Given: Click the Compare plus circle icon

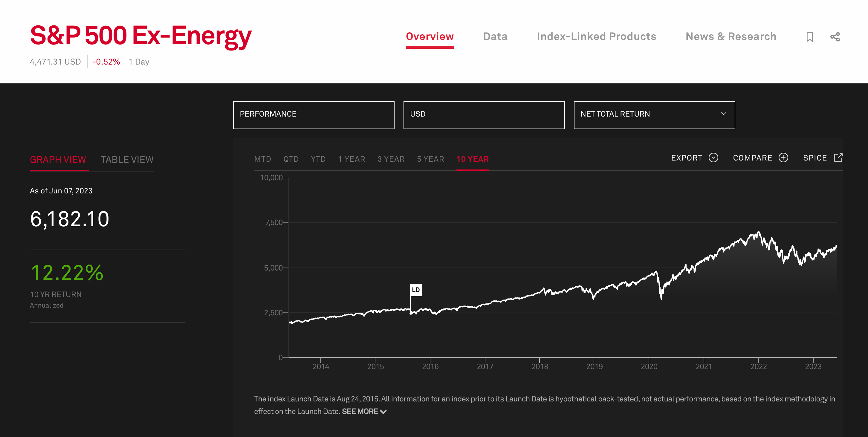Looking at the screenshot, I should [783, 158].
